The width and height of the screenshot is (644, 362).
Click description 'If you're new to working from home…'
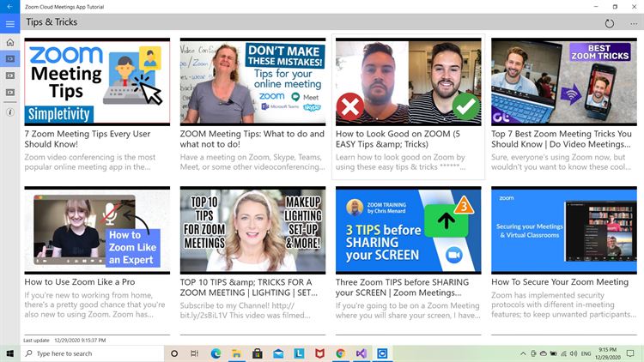[94, 305]
